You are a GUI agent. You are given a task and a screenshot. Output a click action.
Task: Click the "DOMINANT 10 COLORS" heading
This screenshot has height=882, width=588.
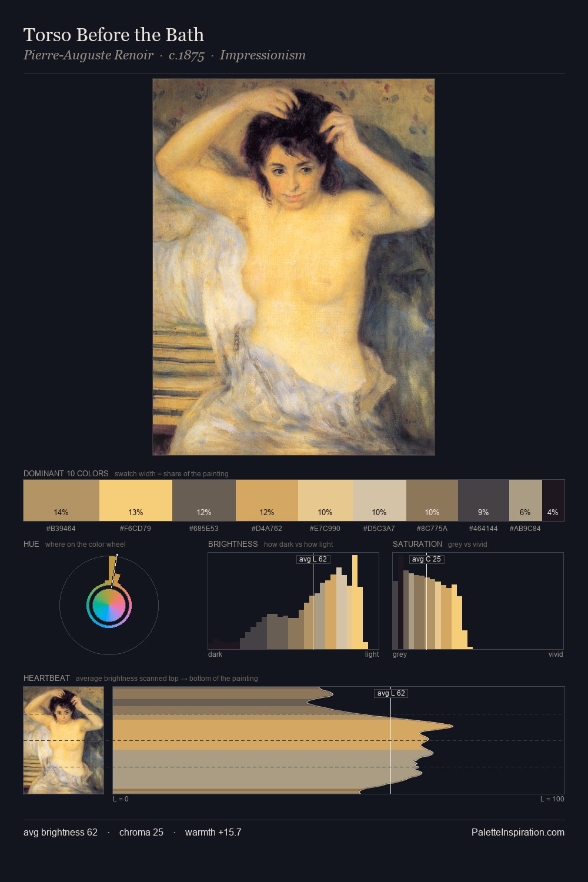pyautogui.click(x=66, y=473)
